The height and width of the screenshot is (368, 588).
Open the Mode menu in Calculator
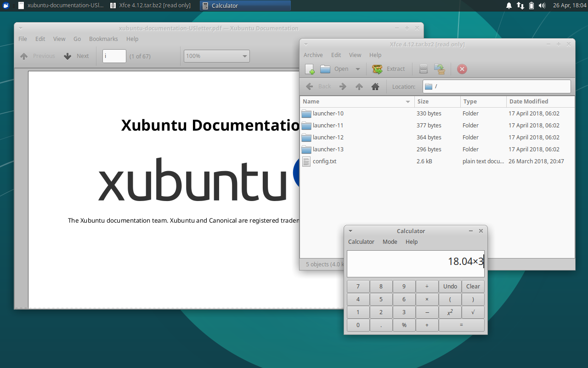[390, 241]
